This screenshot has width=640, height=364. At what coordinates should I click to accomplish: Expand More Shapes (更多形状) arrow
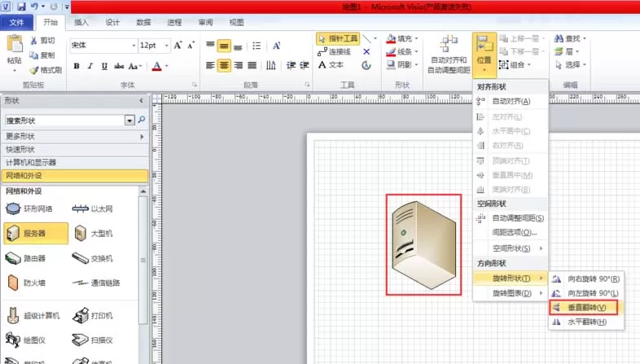[x=142, y=136]
